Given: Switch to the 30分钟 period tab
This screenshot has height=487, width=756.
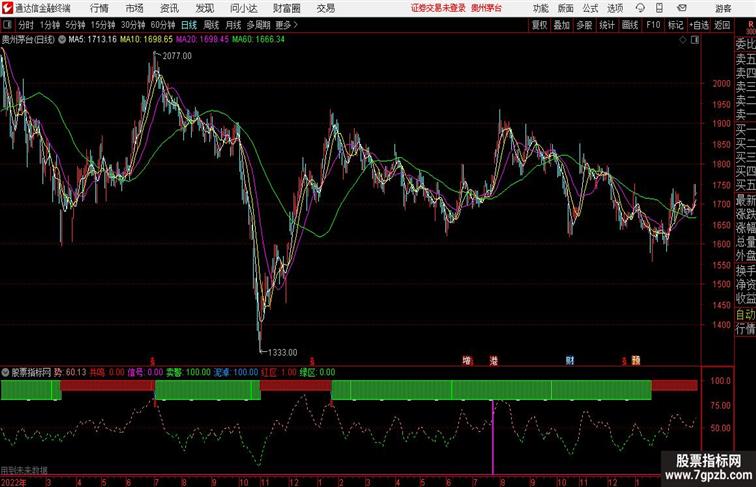Looking at the screenshot, I should tap(133, 25).
